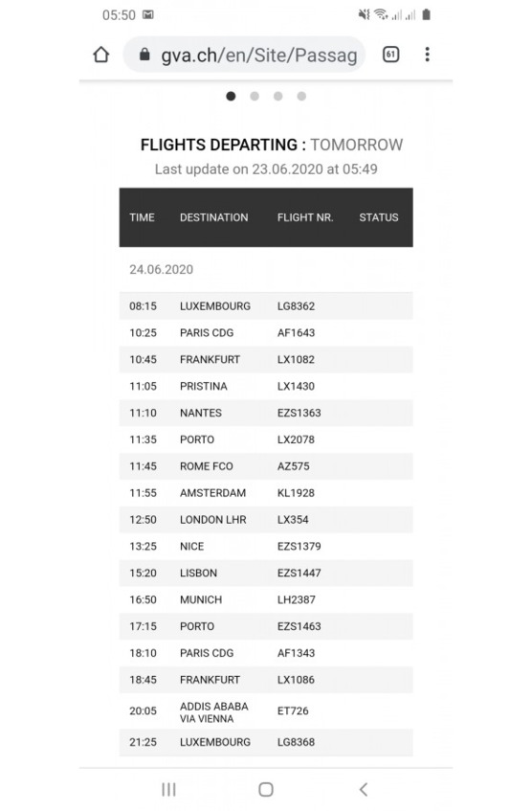Click the STATUS column header

(x=379, y=217)
